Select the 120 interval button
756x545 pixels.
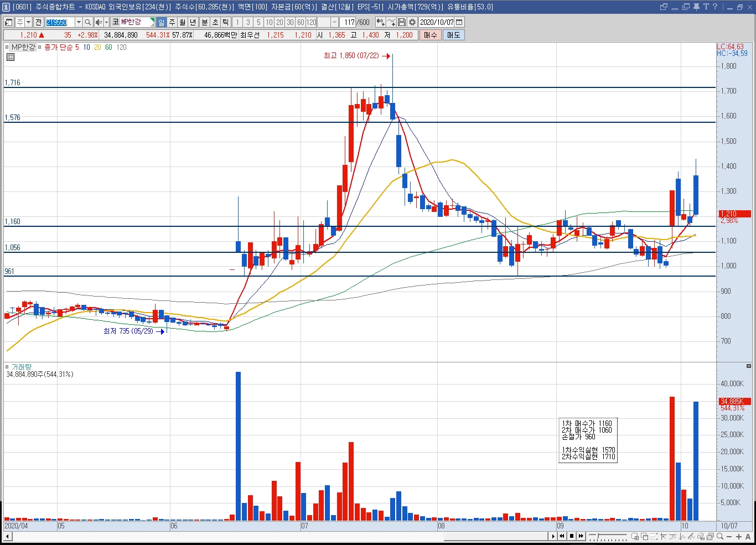(312, 22)
